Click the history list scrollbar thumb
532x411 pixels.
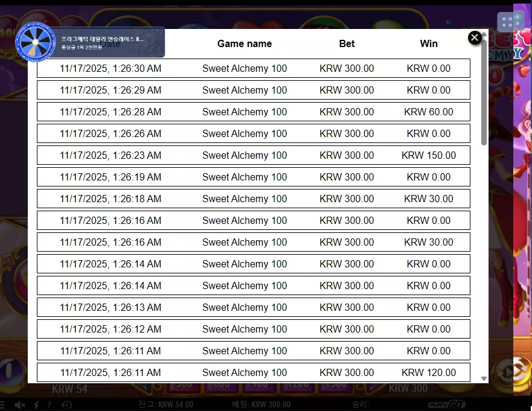(484, 92)
